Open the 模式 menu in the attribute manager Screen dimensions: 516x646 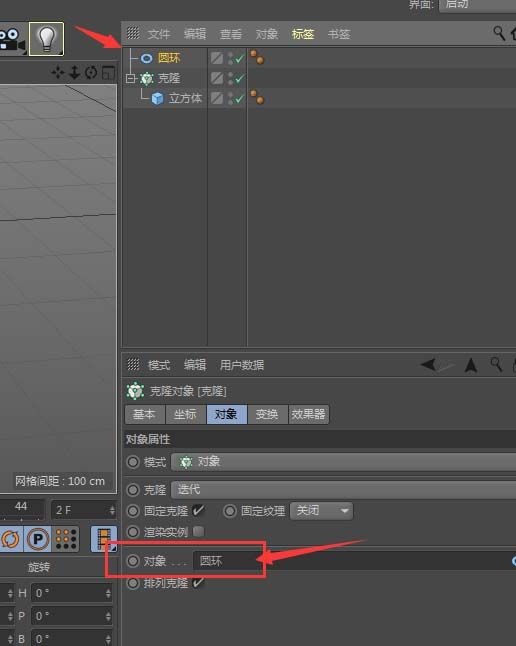tap(159, 365)
